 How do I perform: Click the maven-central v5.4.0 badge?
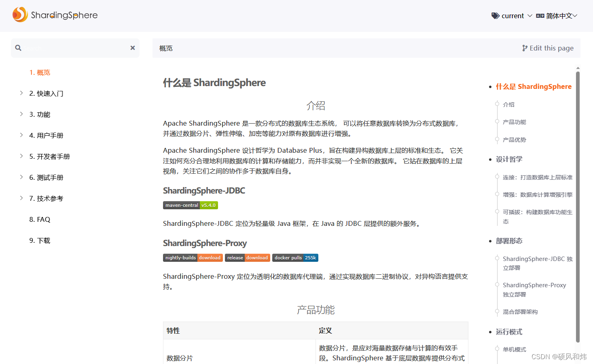tap(191, 205)
